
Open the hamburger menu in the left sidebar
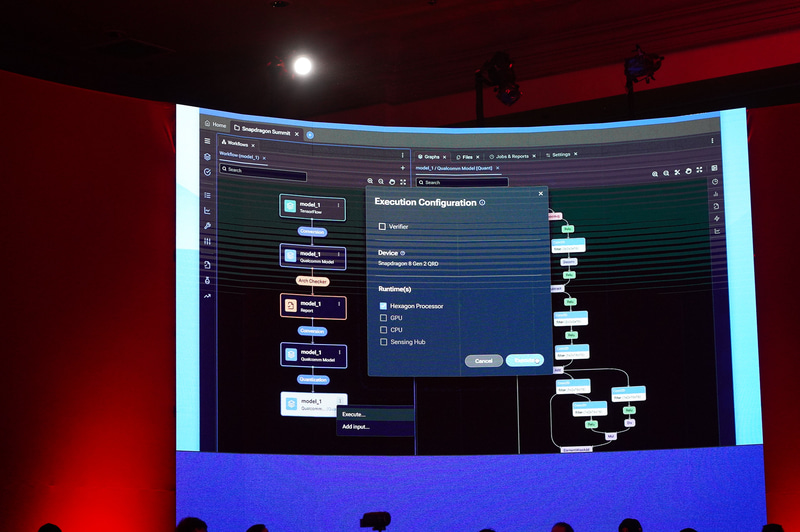click(207, 141)
